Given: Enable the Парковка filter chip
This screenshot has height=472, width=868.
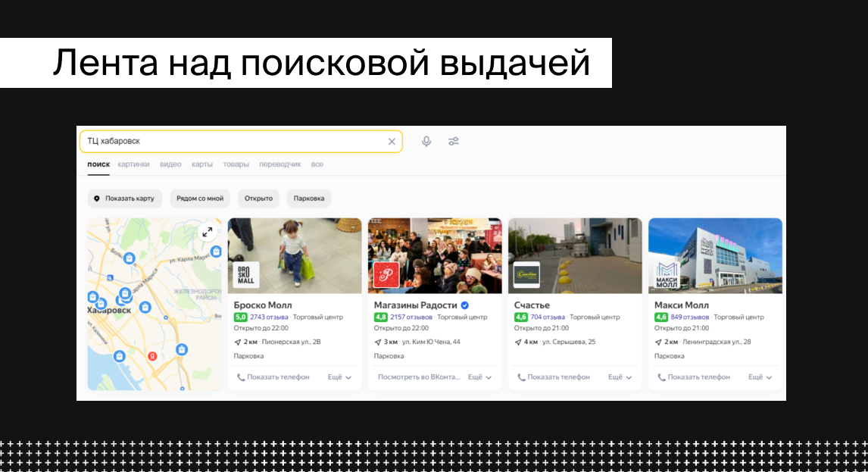Looking at the screenshot, I should tap(309, 198).
